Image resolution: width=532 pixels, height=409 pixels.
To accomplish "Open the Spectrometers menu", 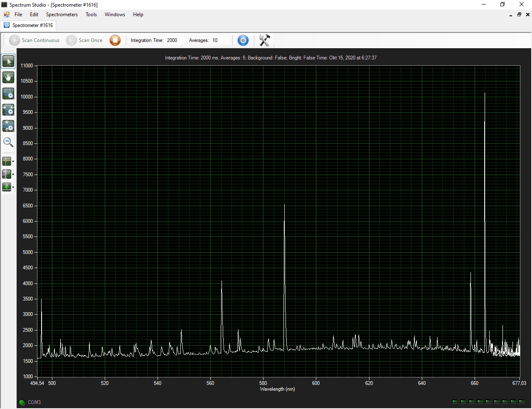I will point(62,15).
